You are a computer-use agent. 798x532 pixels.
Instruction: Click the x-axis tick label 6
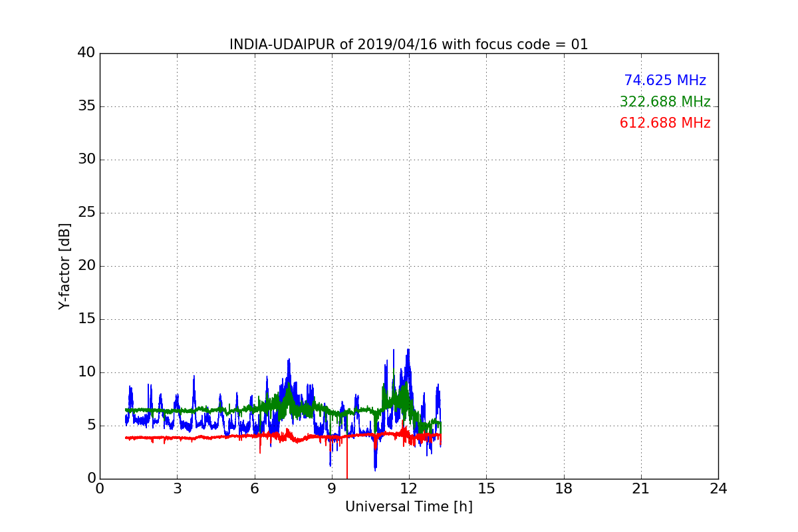[254, 488]
